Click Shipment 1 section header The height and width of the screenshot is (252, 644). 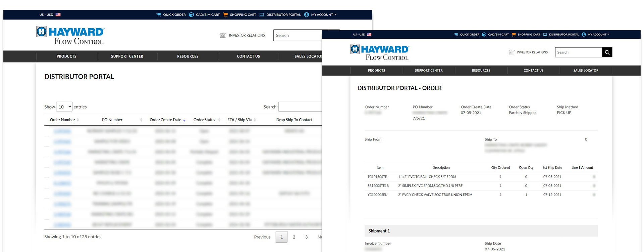(481, 231)
